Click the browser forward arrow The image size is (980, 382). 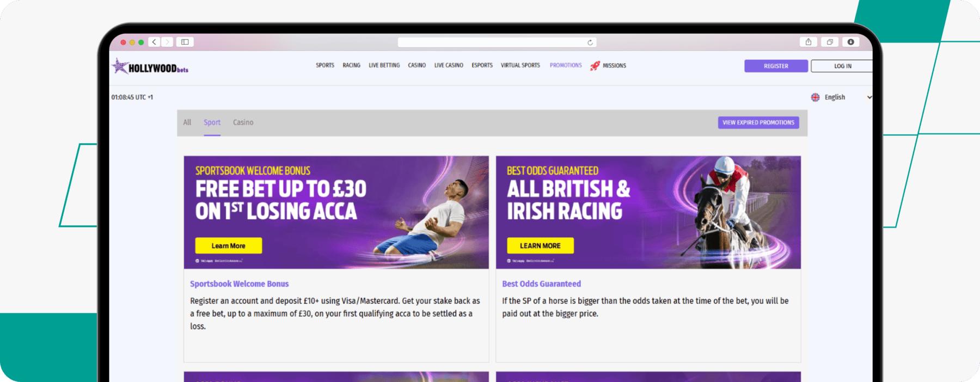pyautogui.click(x=167, y=42)
